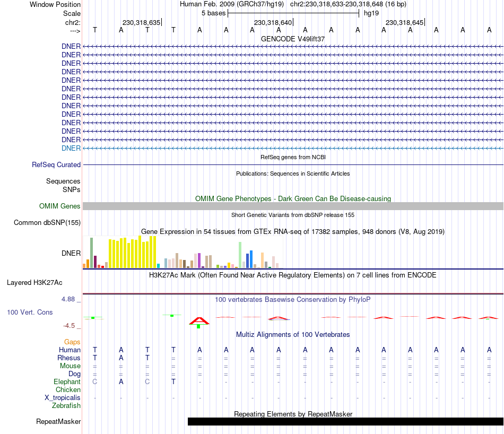The image size is (504, 434).
Task: Click Publications: Sequences in Scientific Articles title
Action: click(293, 173)
